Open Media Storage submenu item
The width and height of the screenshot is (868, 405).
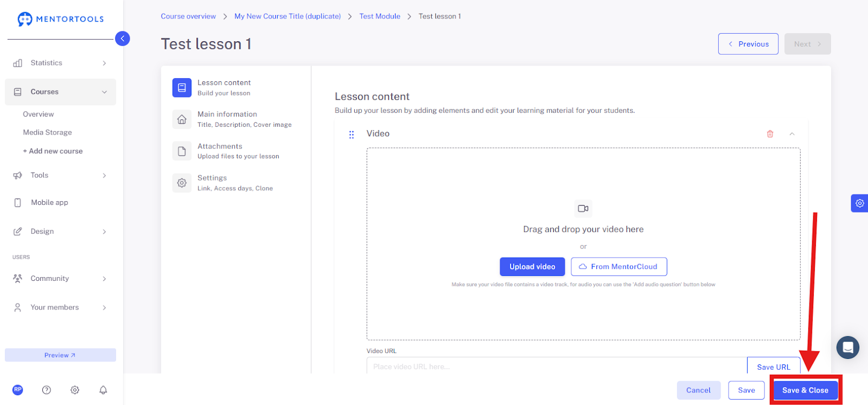pyautogui.click(x=47, y=132)
